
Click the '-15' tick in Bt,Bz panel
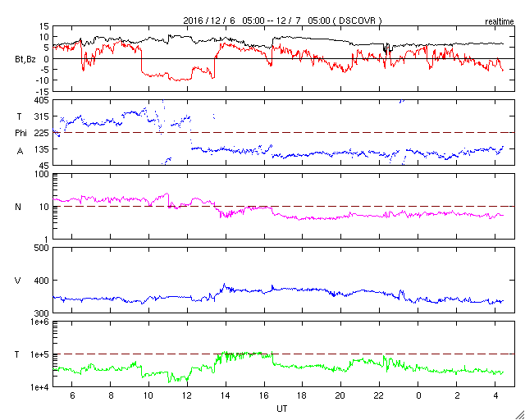[x=42, y=91]
